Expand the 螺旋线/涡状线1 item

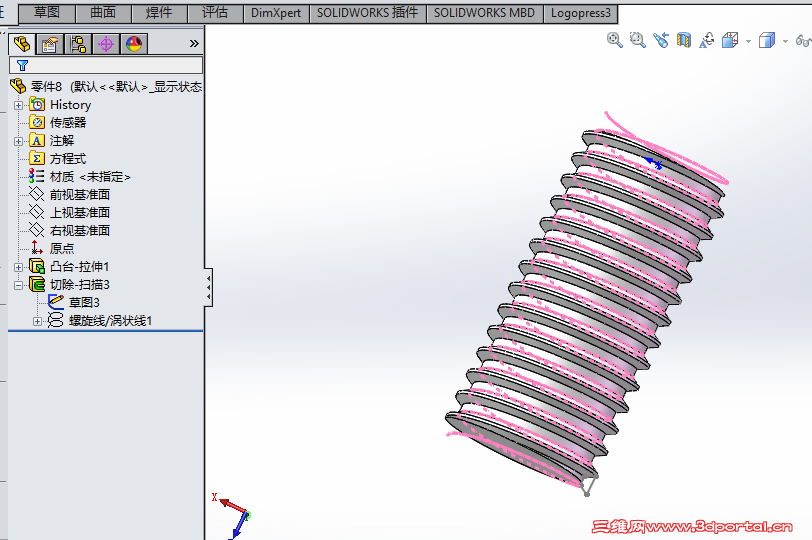coord(37,322)
